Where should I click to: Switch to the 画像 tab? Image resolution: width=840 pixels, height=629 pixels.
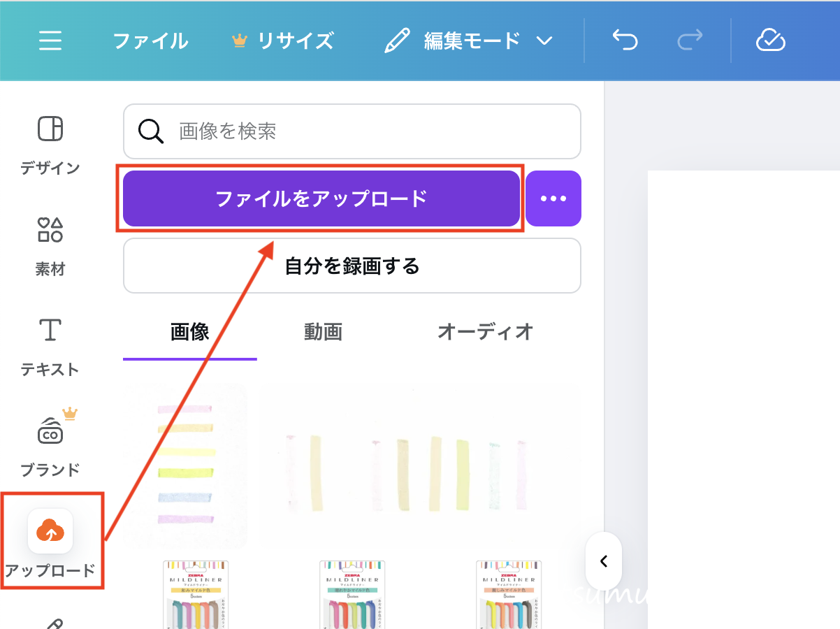pos(190,332)
